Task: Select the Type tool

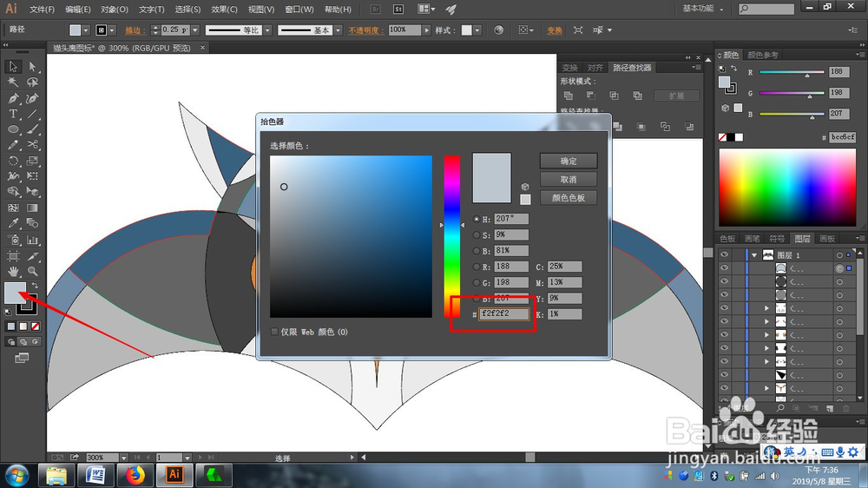Action: (x=13, y=114)
